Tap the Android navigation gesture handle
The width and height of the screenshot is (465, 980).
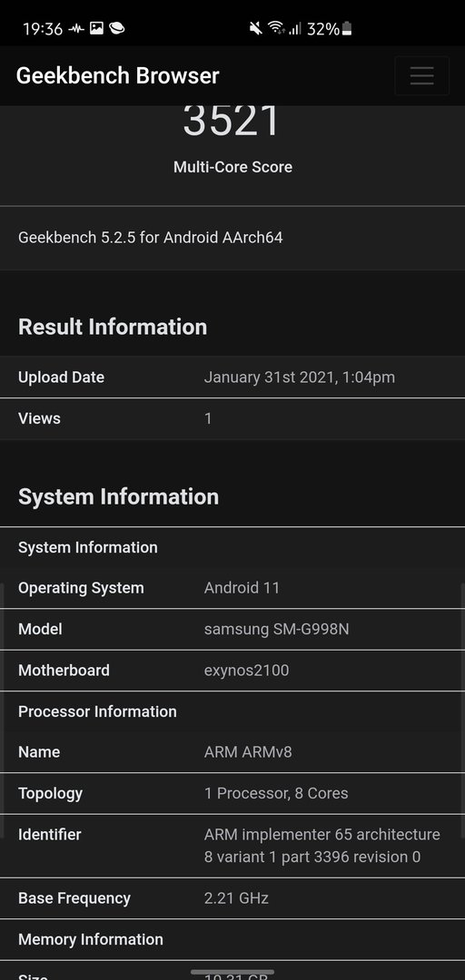click(x=232, y=972)
